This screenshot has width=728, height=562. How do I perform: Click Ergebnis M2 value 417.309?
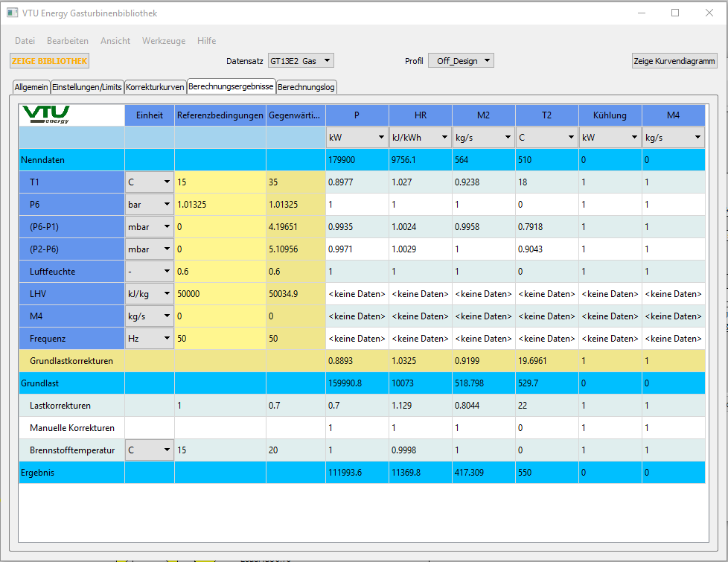[x=483, y=473]
